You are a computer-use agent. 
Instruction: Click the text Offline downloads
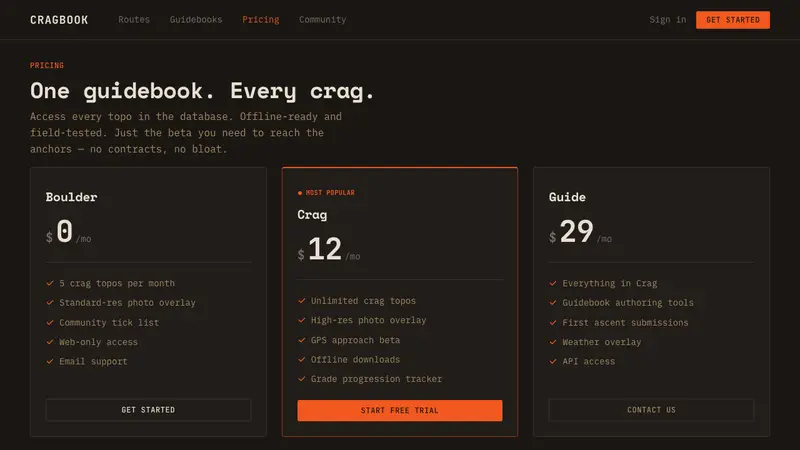tap(356, 359)
